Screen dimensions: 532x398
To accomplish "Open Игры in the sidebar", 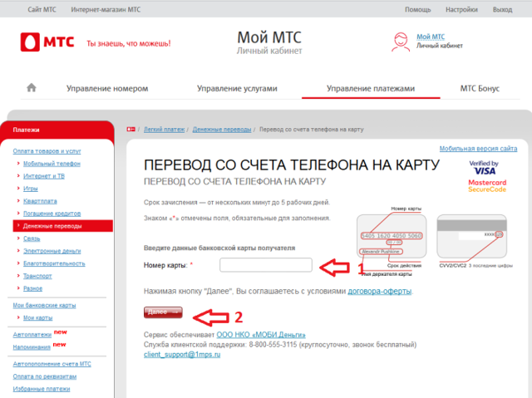I will pyautogui.click(x=31, y=189).
